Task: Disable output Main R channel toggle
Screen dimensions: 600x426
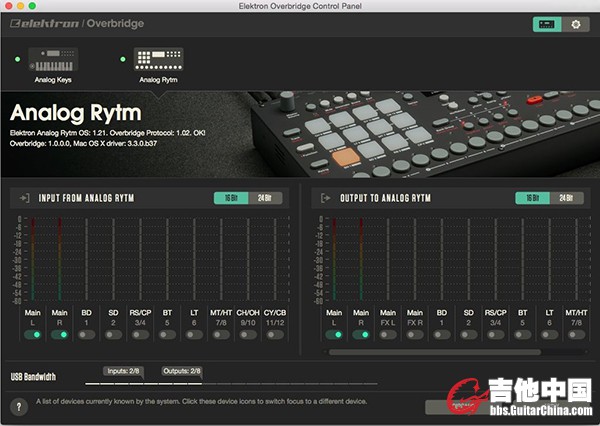Action: coord(361,335)
